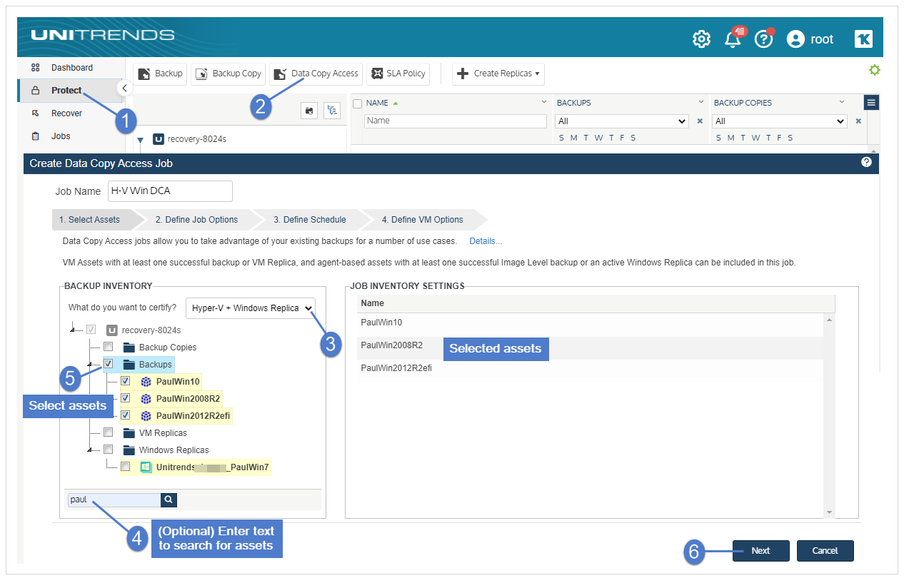Click Next to continue the wizard
The height and width of the screenshot is (588, 914).
760,551
